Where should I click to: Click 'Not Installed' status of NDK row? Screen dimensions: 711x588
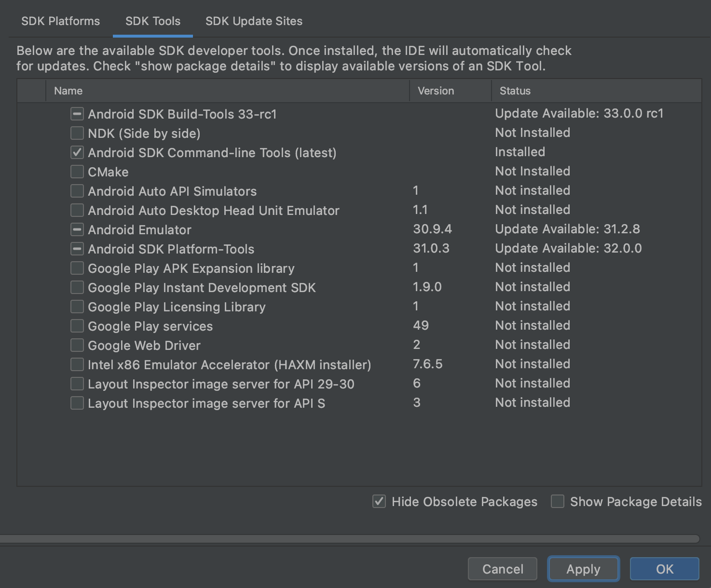(x=533, y=133)
